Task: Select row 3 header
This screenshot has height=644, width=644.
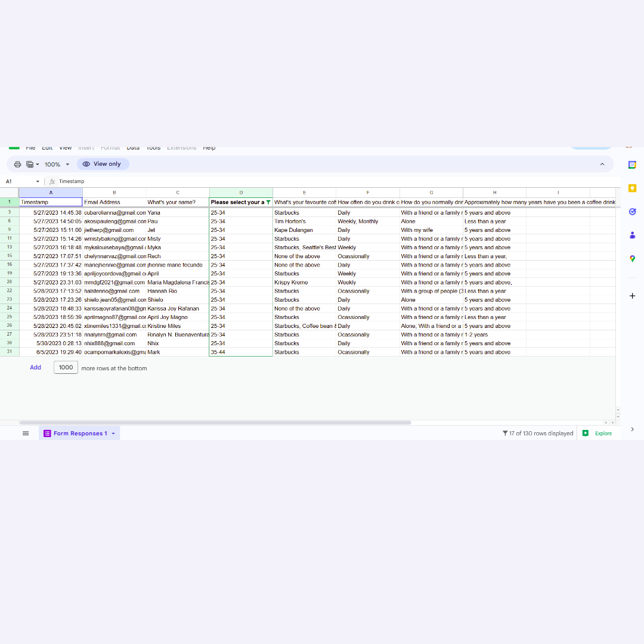Action: pos(10,212)
